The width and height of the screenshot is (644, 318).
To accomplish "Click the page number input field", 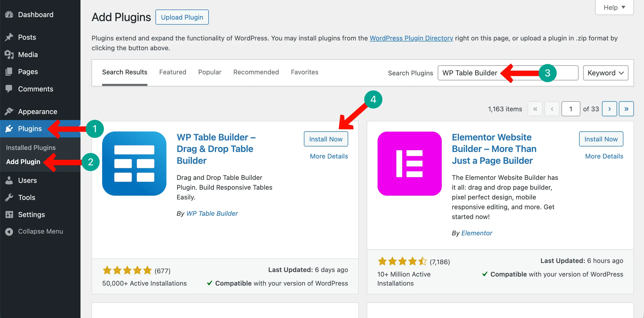I will coord(571,109).
